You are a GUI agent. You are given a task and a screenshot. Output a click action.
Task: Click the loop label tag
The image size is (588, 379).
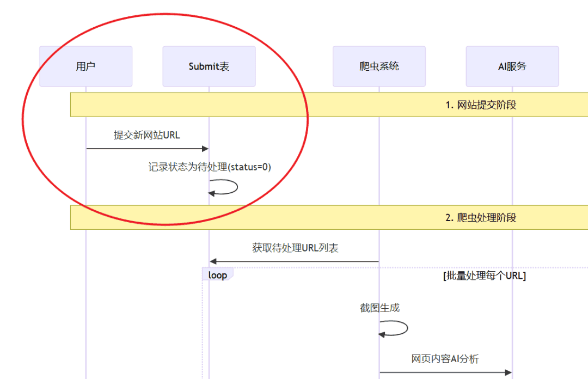pos(217,274)
